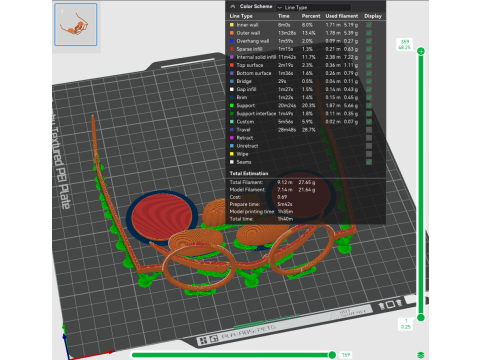Click the magenta Retract color icon

(232, 138)
